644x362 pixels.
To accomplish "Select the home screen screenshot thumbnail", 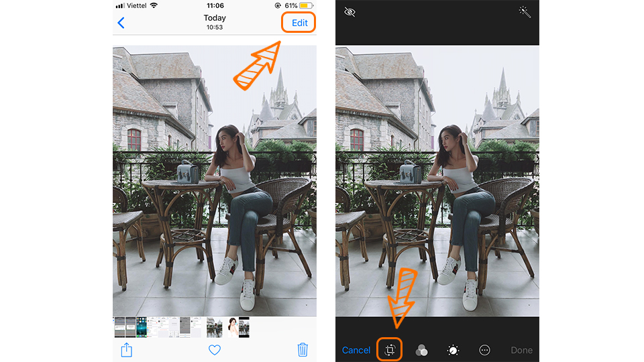I will point(142,327).
